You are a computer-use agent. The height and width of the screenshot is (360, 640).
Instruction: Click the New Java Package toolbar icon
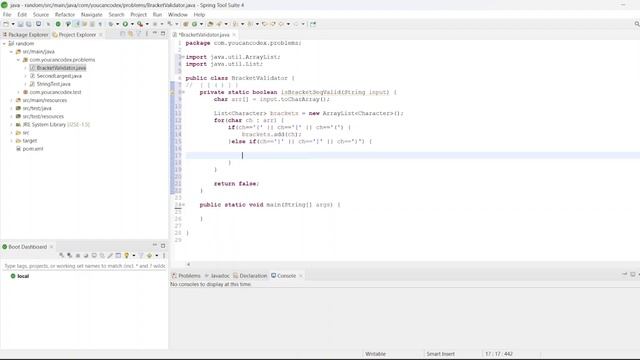pyautogui.click(x=185, y=24)
